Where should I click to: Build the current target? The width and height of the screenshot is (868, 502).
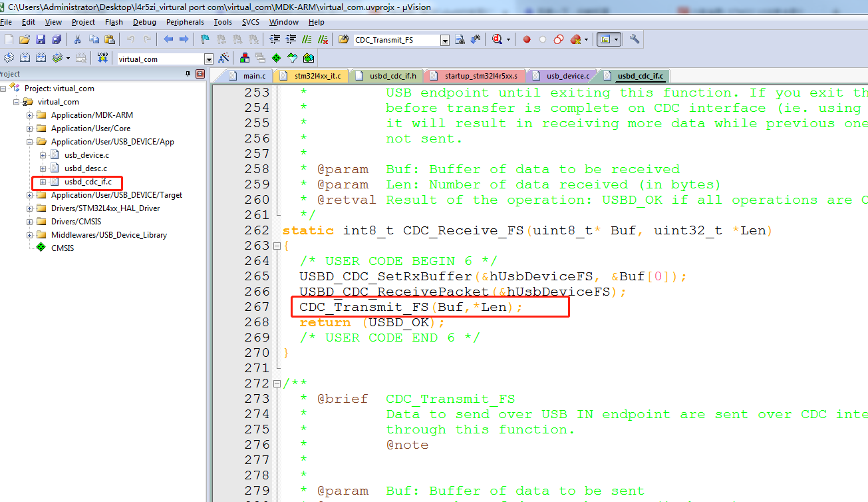point(26,58)
